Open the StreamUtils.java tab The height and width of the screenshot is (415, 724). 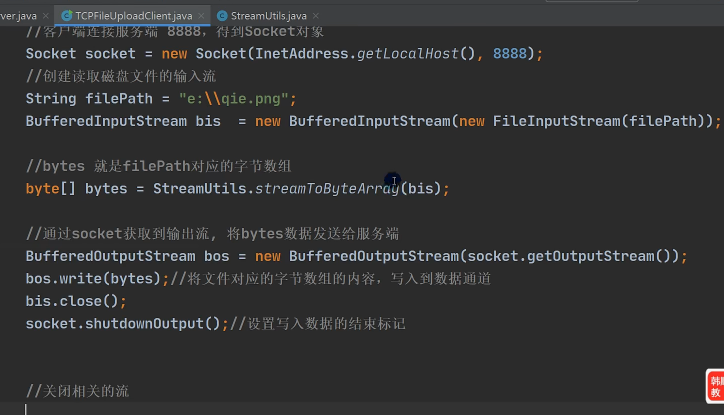tap(268, 16)
